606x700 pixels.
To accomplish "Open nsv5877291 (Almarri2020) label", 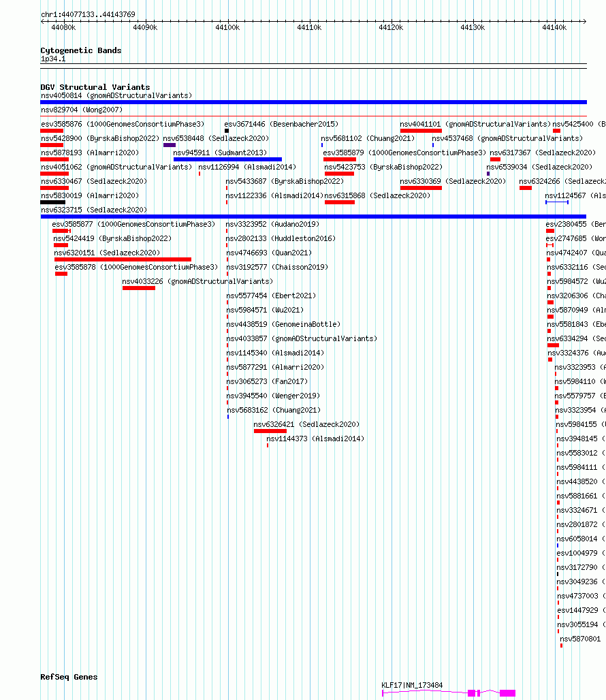I will coord(275,367).
